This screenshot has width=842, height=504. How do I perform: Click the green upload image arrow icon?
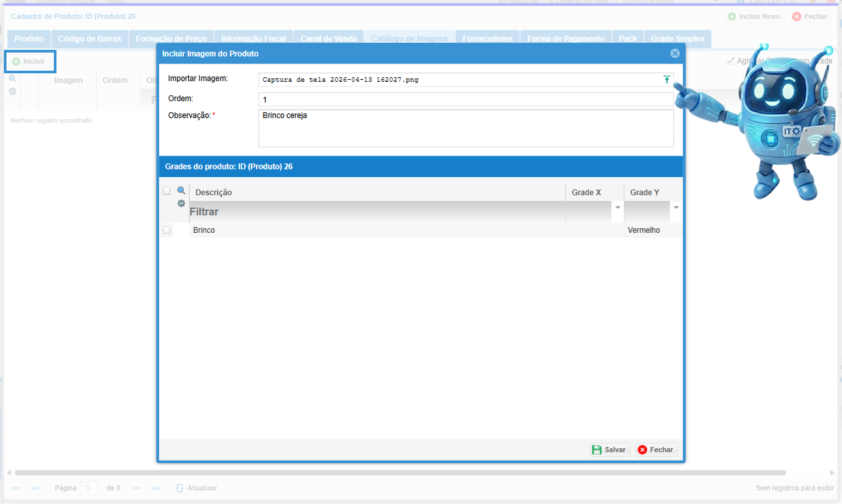[666, 80]
